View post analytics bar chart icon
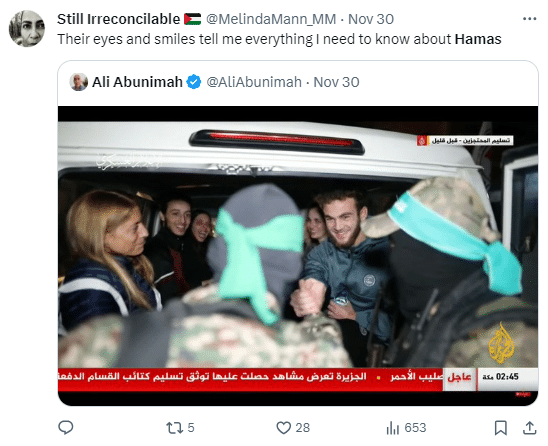This screenshot has width=548, height=446. [x=392, y=427]
